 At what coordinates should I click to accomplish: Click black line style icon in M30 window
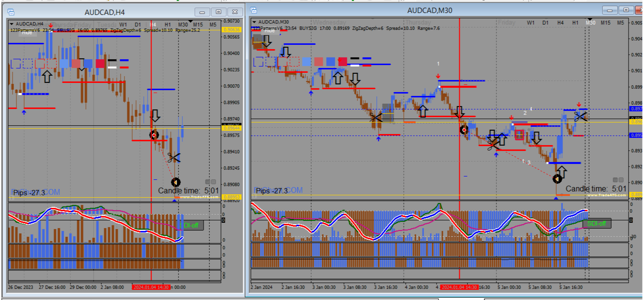click(355, 58)
